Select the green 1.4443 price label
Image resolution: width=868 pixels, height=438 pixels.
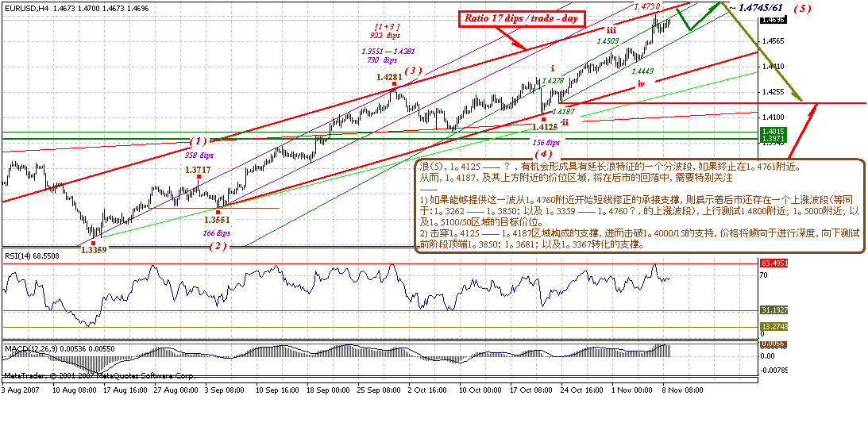click(x=643, y=71)
